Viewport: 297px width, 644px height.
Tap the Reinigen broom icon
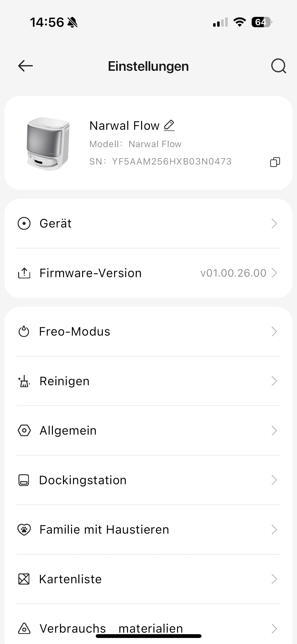tap(24, 381)
